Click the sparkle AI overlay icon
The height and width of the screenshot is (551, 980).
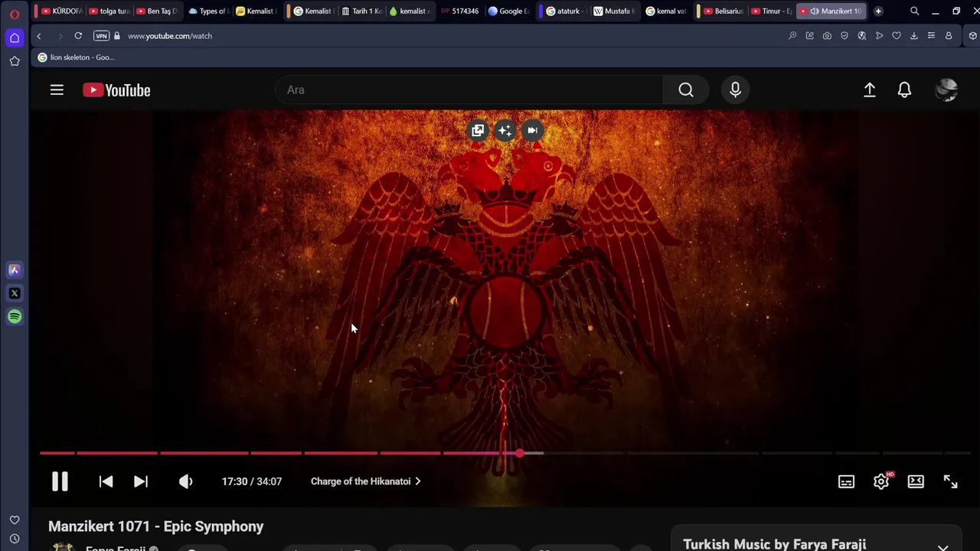pos(505,130)
